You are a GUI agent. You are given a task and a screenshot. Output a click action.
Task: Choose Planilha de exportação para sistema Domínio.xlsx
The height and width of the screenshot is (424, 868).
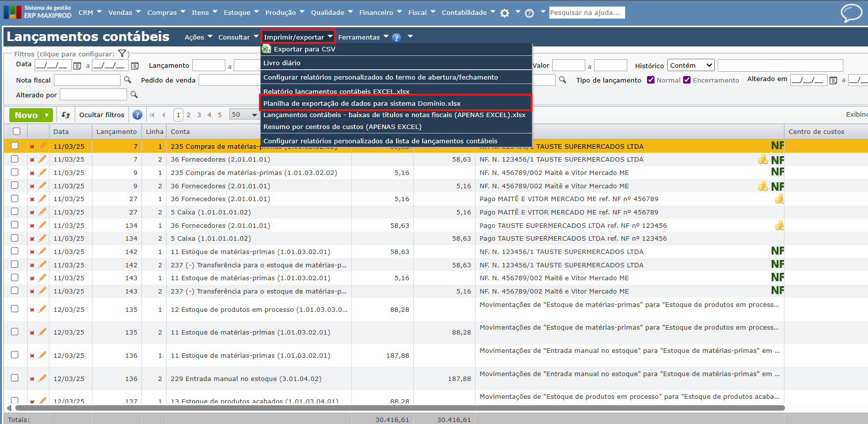click(x=396, y=103)
